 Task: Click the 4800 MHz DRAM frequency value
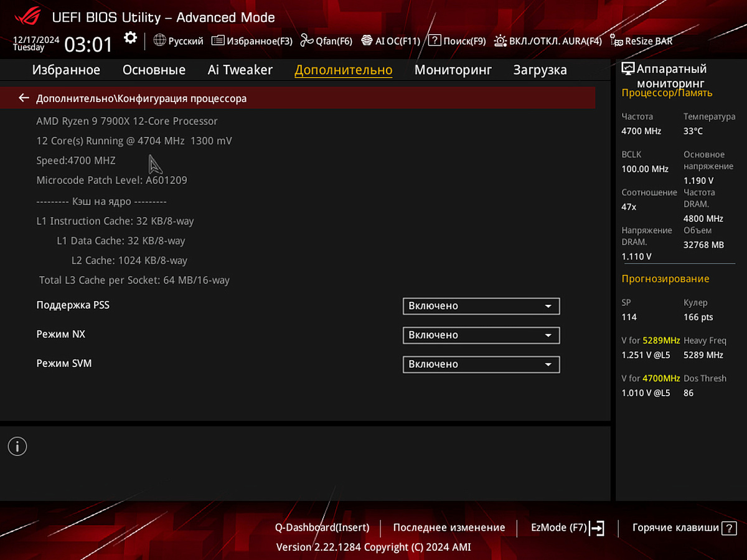703,218
